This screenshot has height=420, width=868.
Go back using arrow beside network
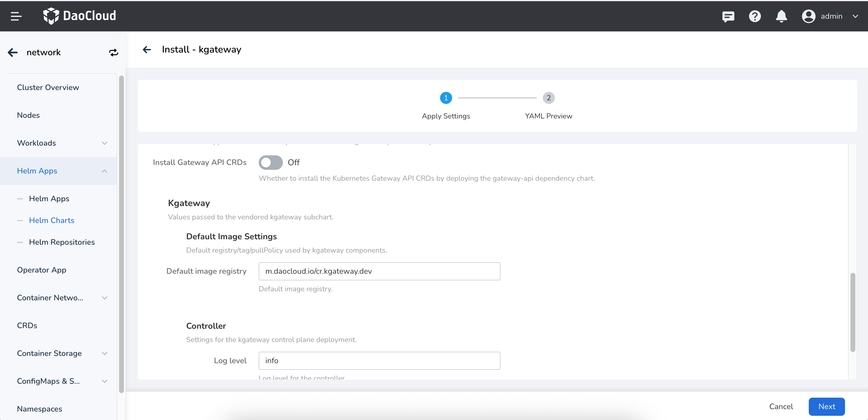[12, 52]
